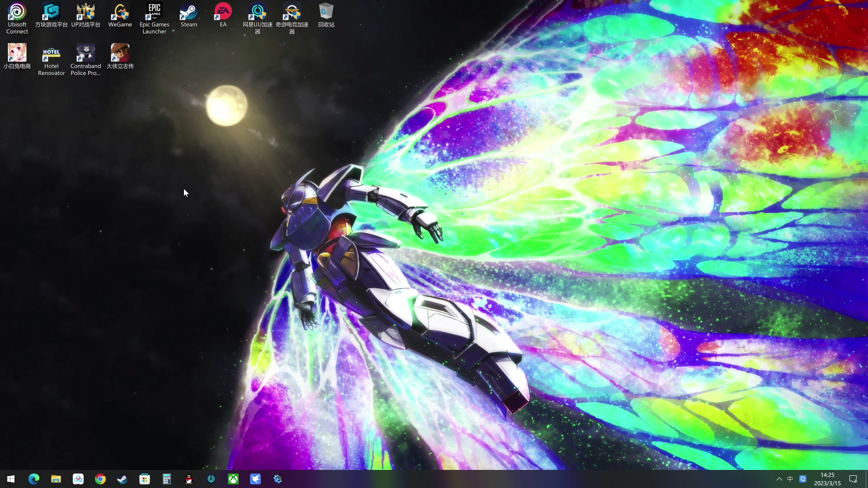Open File Explorer from the taskbar
The height and width of the screenshot is (488, 868).
[56, 479]
